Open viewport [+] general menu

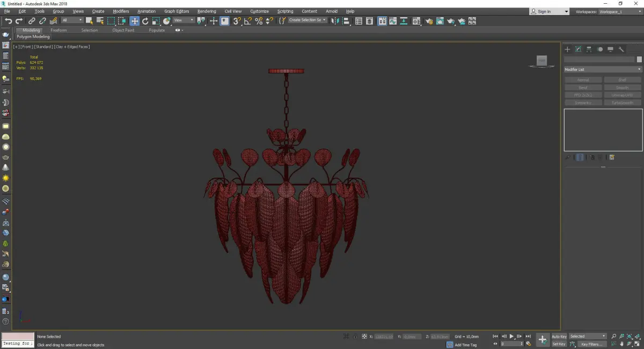tap(17, 47)
